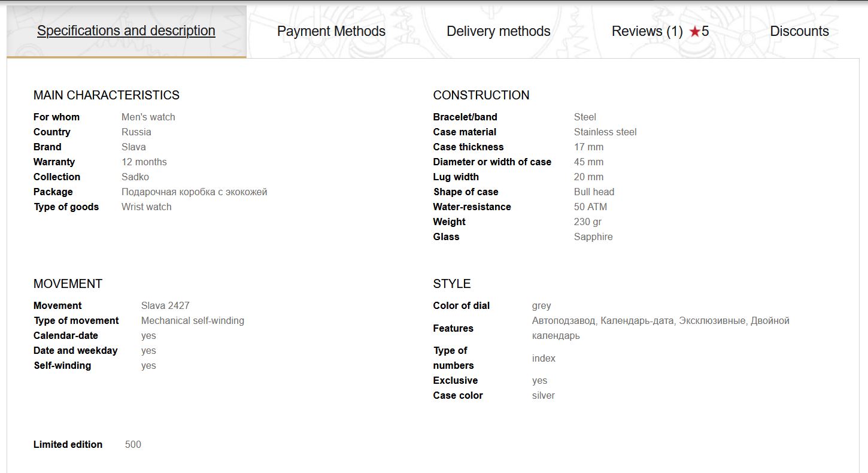The height and width of the screenshot is (473, 868).
Task: Switch to the Payment Methods tab
Action: (331, 32)
